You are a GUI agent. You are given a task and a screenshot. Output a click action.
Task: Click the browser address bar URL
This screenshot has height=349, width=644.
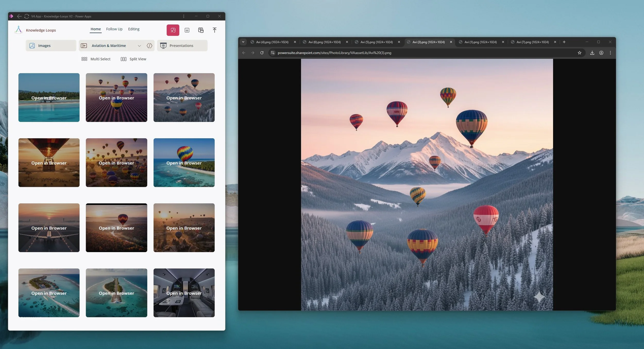click(x=334, y=53)
